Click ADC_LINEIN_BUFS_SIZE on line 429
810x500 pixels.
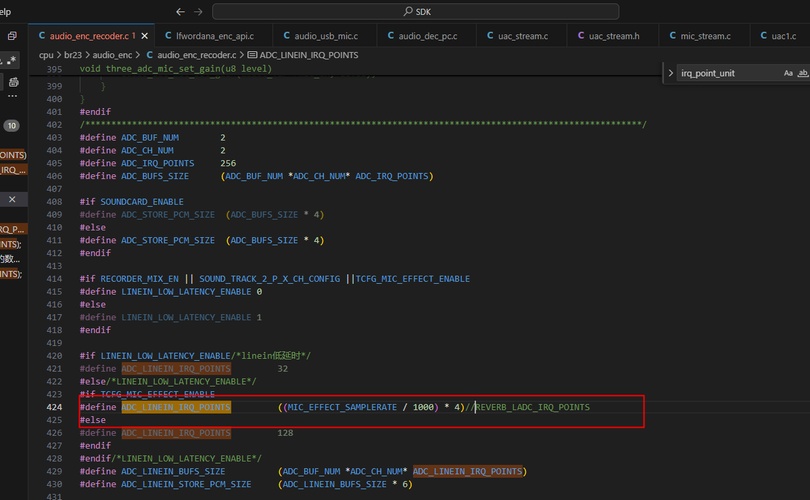[x=173, y=472]
